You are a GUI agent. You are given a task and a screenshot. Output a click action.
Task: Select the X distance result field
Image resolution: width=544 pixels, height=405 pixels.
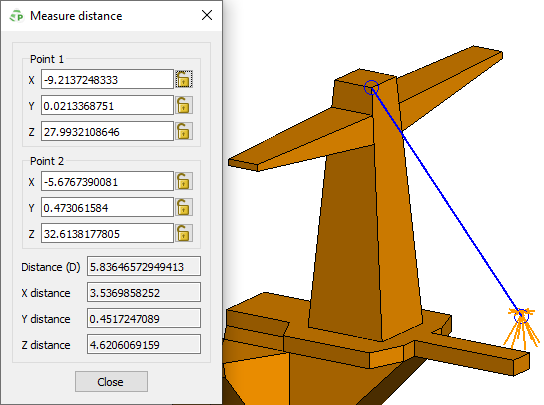144,292
